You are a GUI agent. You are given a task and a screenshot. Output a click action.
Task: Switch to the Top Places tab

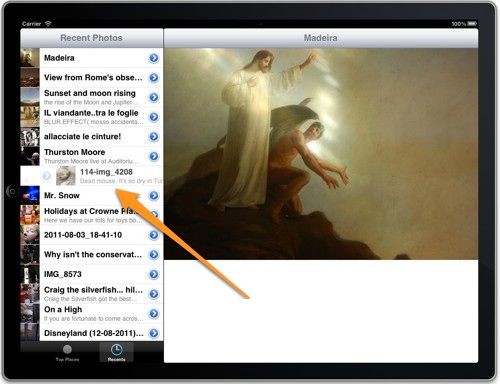click(x=67, y=353)
